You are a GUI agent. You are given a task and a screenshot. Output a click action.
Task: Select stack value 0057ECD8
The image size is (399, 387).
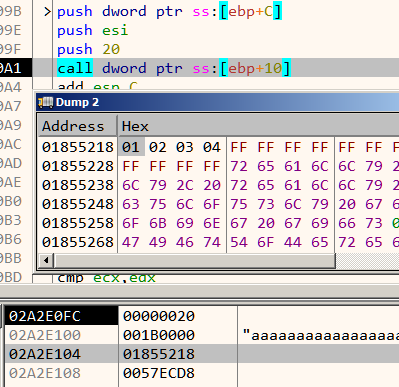pos(159,373)
